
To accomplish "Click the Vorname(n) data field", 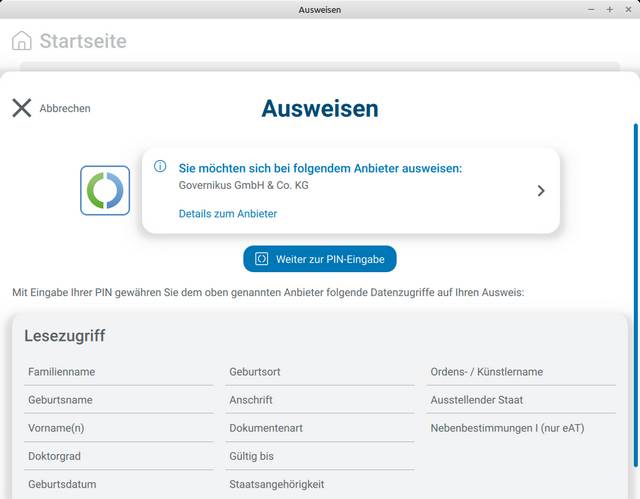I will [56, 428].
